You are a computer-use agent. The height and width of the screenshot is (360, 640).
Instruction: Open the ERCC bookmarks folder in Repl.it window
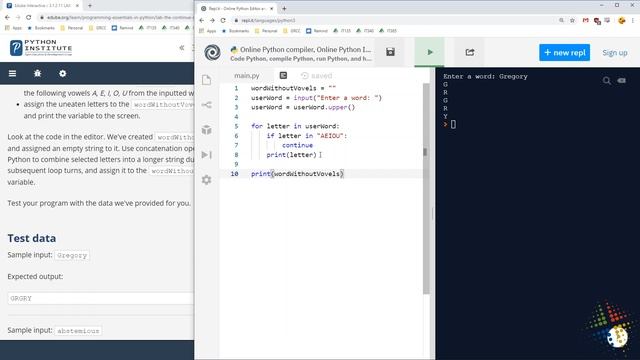point(292,31)
